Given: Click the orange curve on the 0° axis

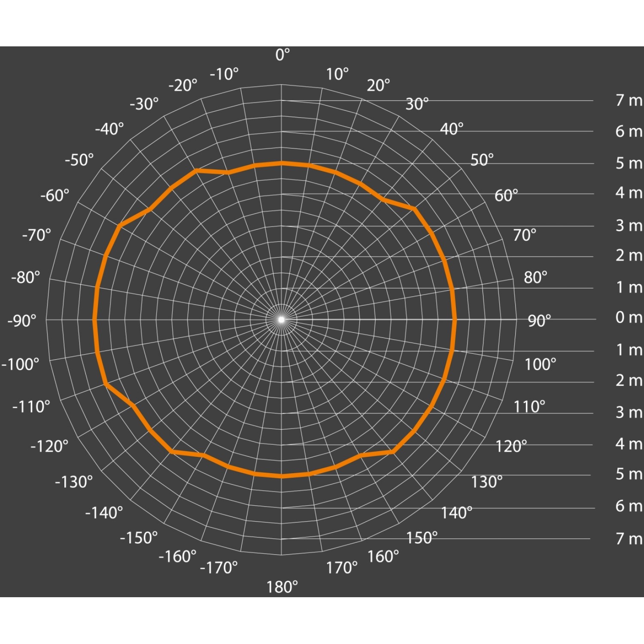Looking at the screenshot, I should click(x=282, y=163).
